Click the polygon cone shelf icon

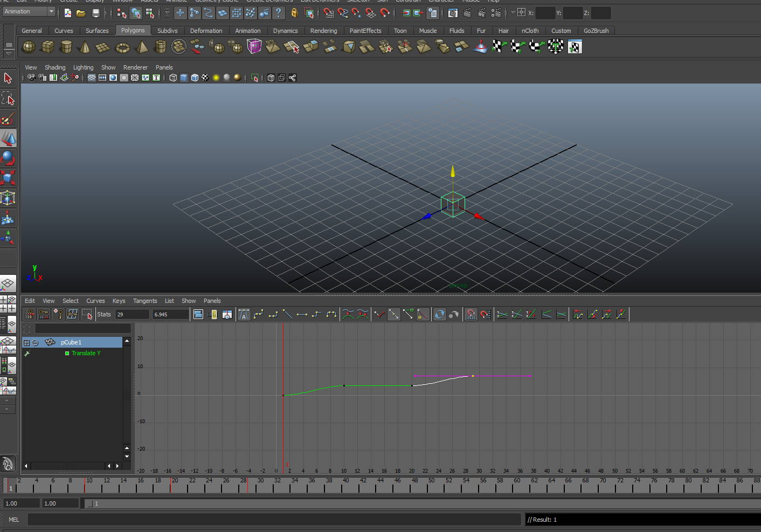click(85, 47)
